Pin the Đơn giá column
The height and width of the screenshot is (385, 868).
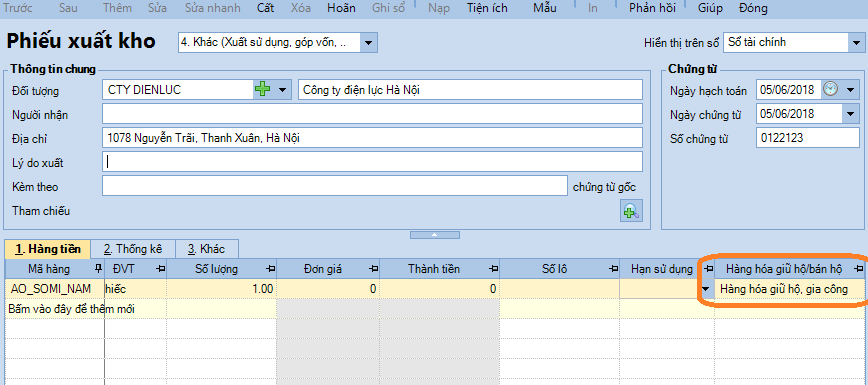(x=374, y=269)
